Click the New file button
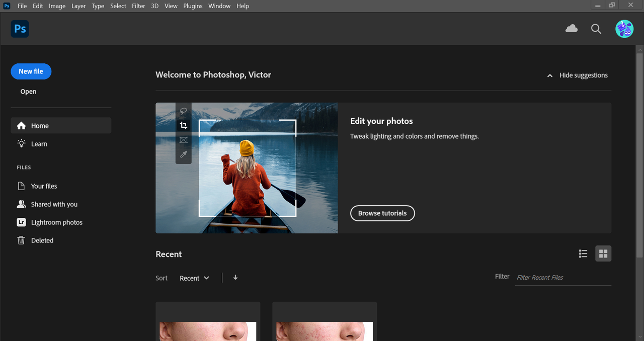The height and width of the screenshot is (341, 644). pyautogui.click(x=31, y=71)
